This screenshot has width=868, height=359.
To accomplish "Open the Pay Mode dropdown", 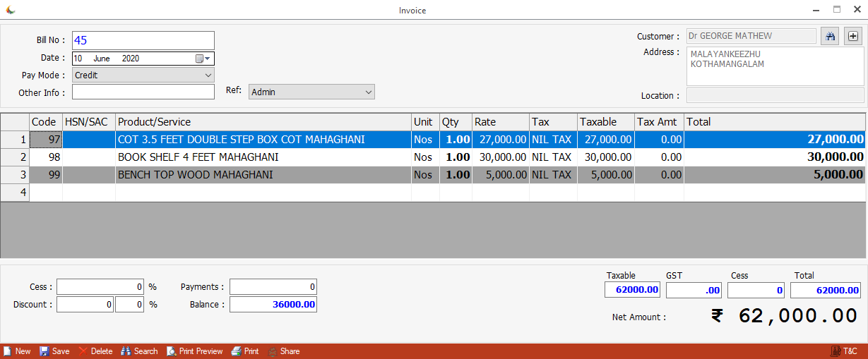I will tap(208, 75).
